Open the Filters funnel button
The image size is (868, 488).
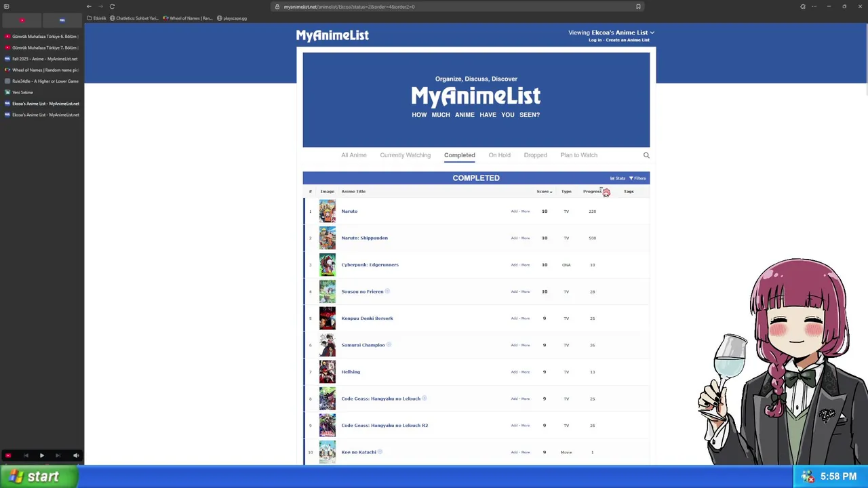[x=637, y=178]
